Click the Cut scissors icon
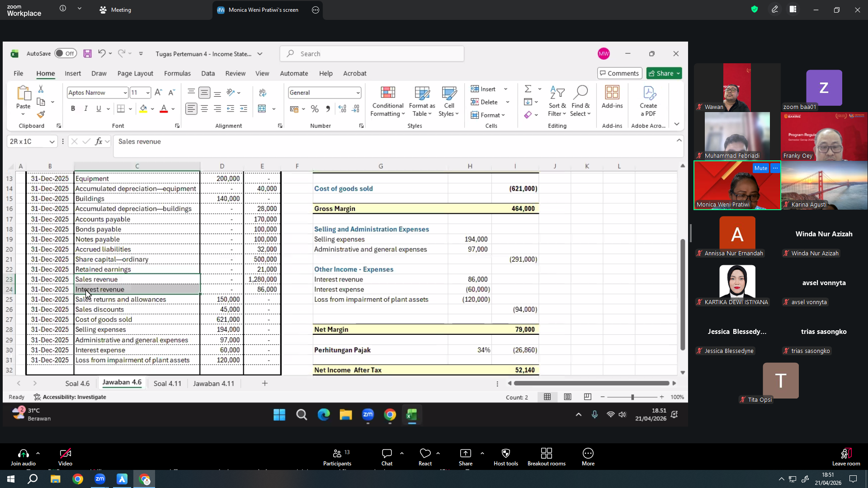Image resolution: width=868 pixels, height=488 pixels. point(41,89)
